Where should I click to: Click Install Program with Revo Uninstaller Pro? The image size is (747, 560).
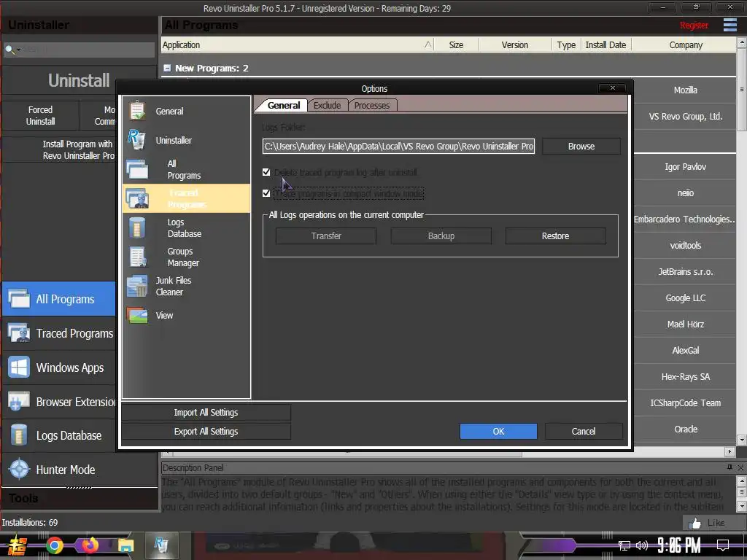coord(78,149)
